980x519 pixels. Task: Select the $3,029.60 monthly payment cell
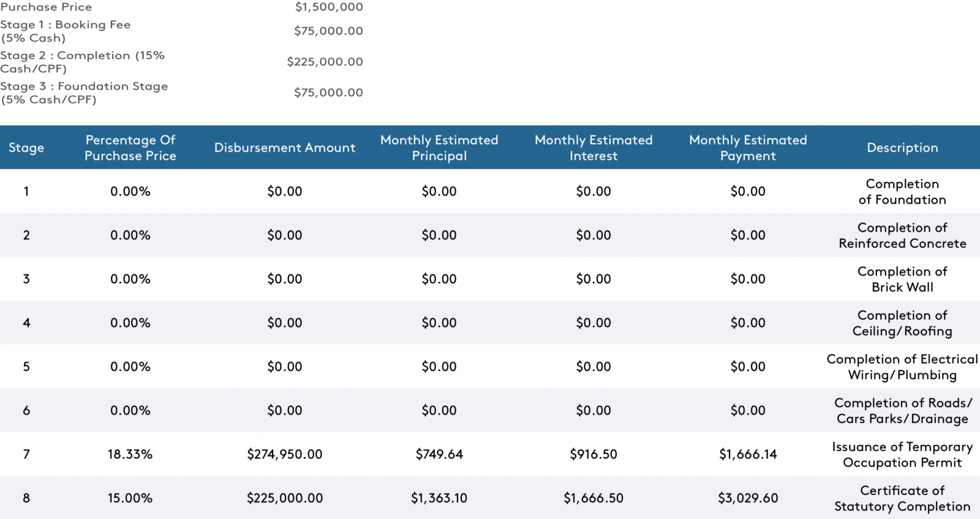pyautogui.click(x=748, y=498)
